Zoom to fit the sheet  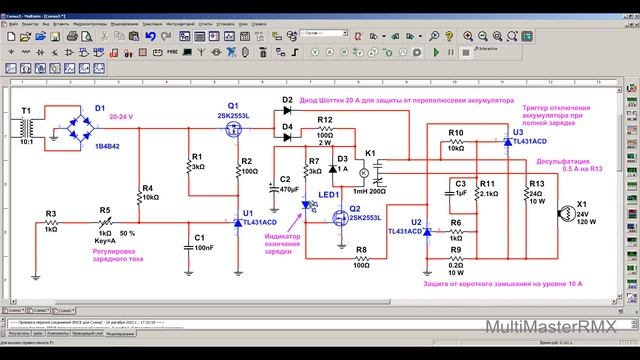click(x=512, y=36)
